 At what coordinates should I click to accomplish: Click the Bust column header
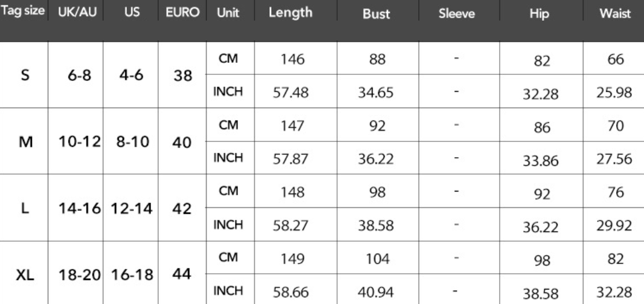click(376, 13)
